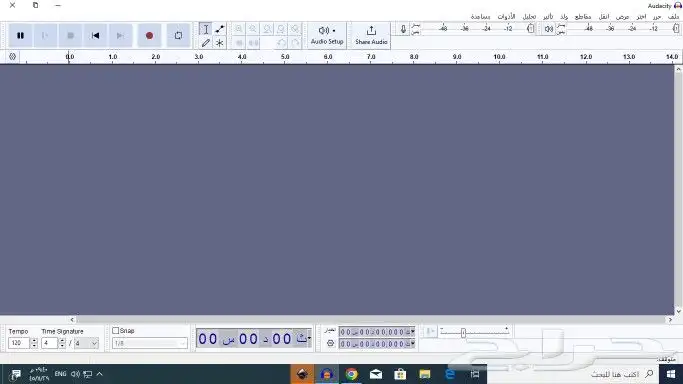
Task: Open the حرر (Edit) menu
Action: coord(657,17)
